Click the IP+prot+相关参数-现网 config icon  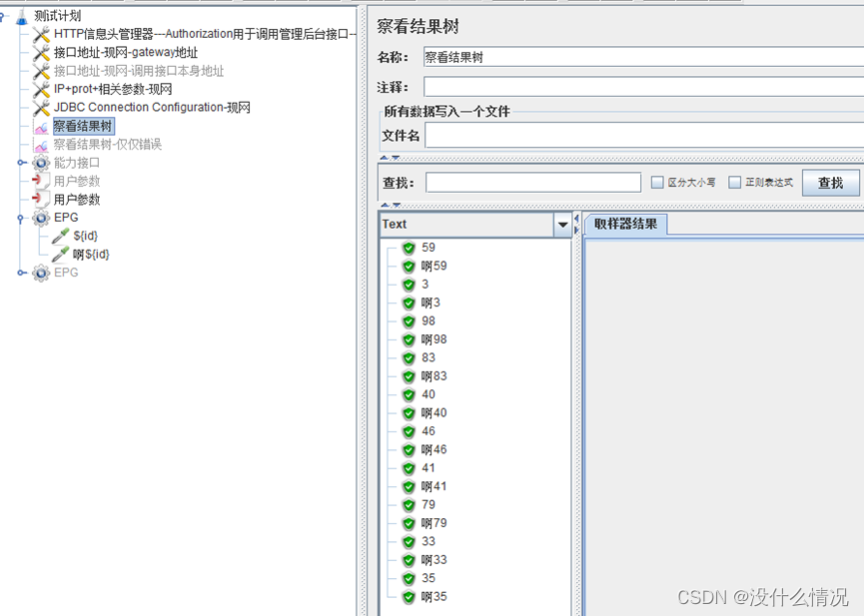point(40,88)
